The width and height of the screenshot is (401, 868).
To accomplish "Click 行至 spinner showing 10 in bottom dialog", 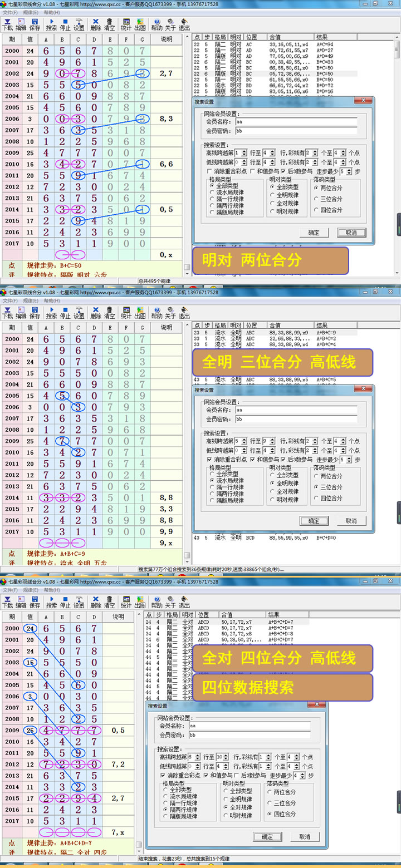I will (223, 757).
